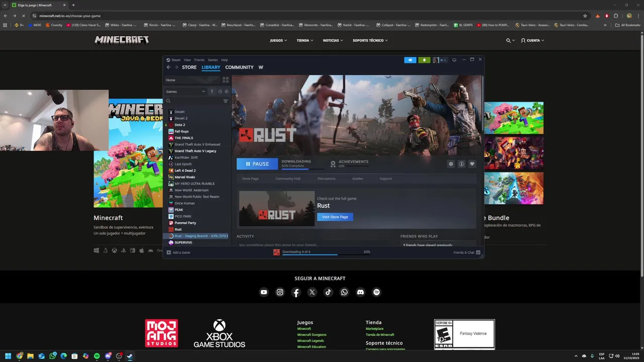Toggle recent activity clock filter icon

click(220, 92)
